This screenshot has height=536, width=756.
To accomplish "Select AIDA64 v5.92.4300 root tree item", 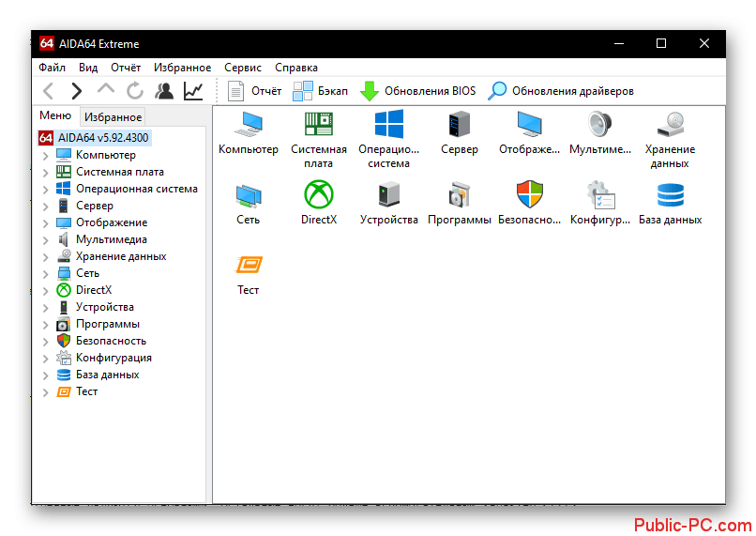I will [x=102, y=138].
